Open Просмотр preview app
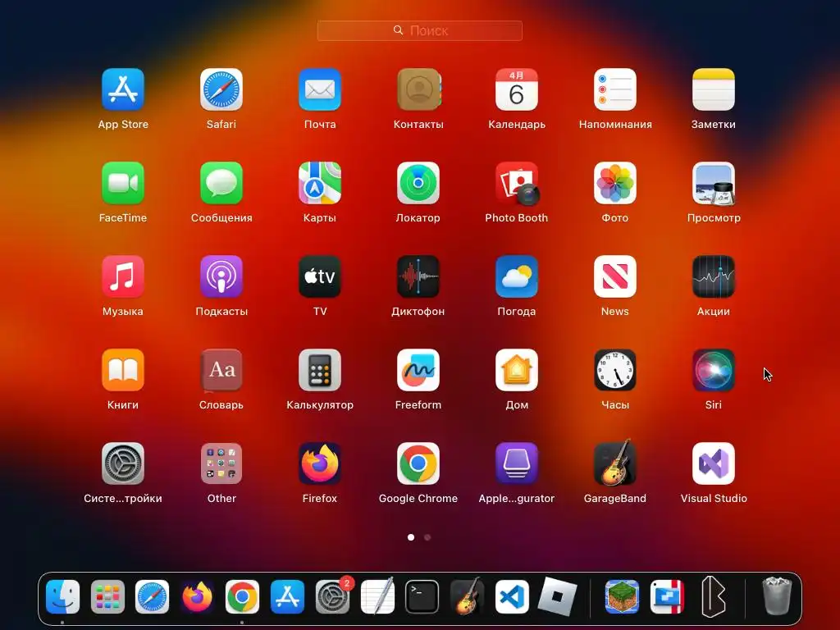The width and height of the screenshot is (840, 630). [x=714, y=183]
